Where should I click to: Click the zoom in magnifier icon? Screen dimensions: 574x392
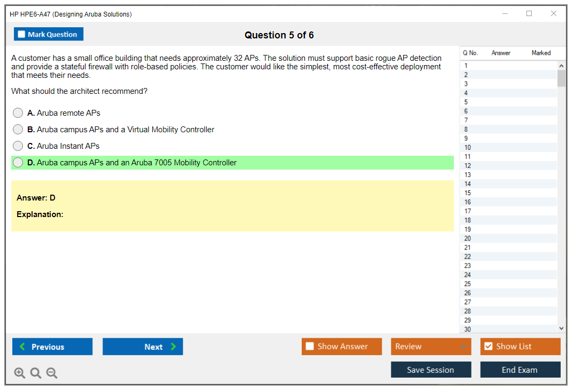[19, 373]
